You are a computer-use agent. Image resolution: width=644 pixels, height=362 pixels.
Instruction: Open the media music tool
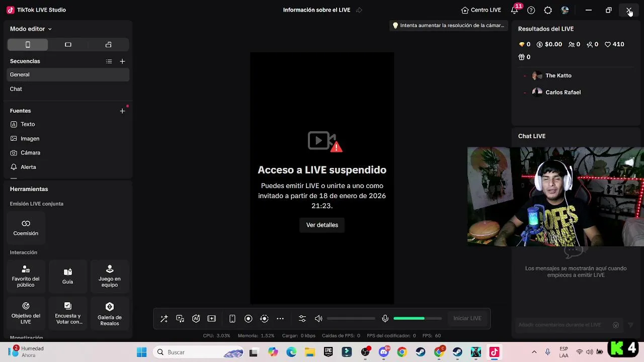point(180,318)
